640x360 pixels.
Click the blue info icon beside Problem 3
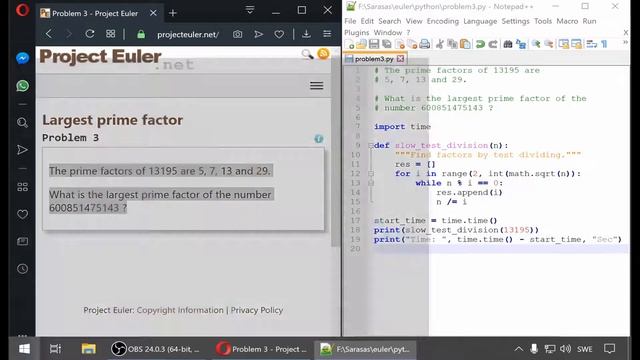coord(319,139)
